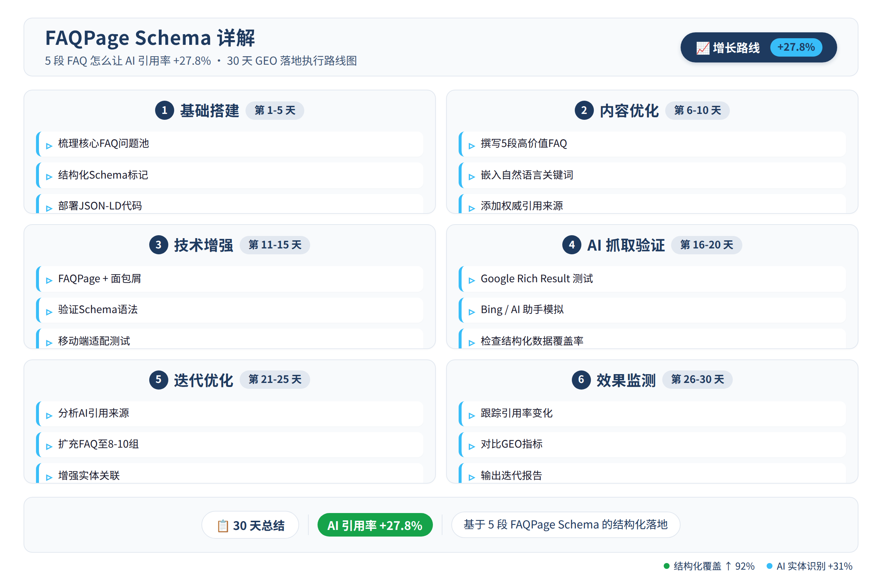Click the 第 21-25 天 day badge
This screenshot has height=588, width=882.
click(x=275, y=380)
